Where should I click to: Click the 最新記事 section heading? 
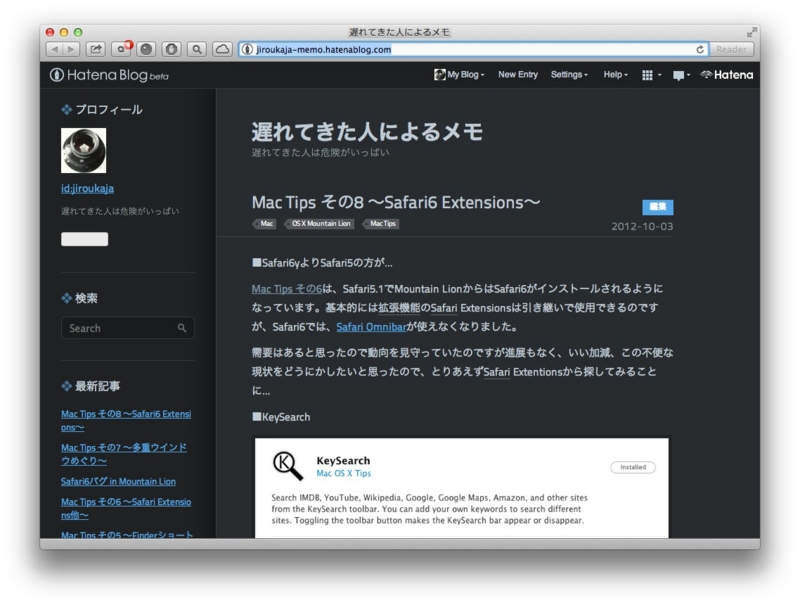pyautogui.click(x=90, y=386)
